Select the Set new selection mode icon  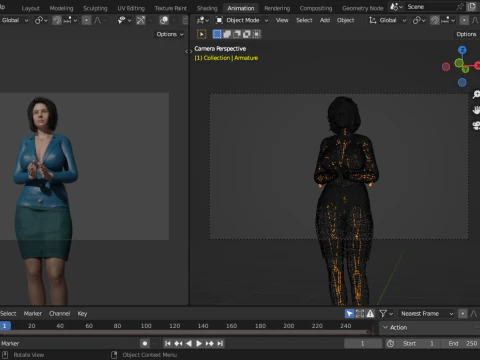[217, 34]
